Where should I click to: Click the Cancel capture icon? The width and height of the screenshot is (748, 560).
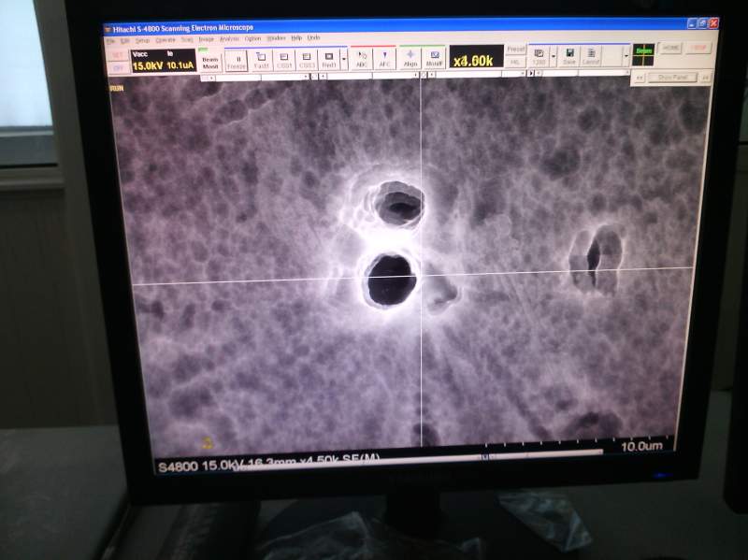[591, 56]
